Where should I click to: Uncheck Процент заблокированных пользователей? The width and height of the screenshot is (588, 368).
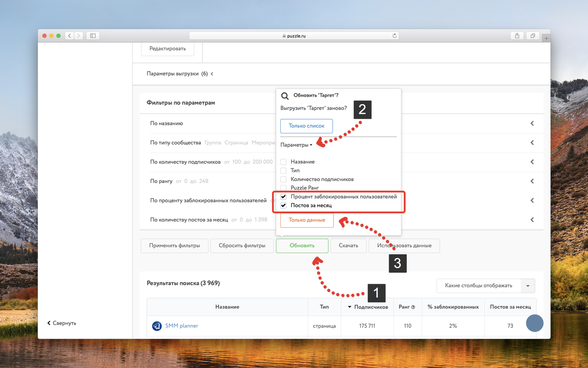click(283, 196)
